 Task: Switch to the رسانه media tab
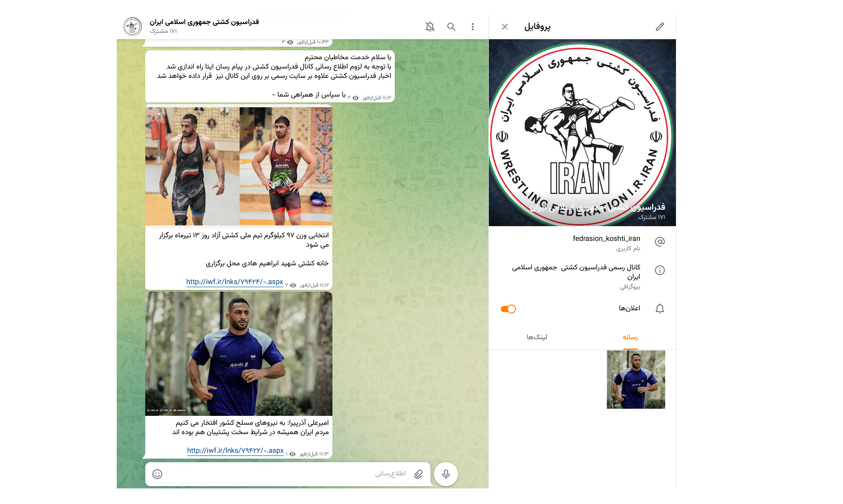(x=630, y=337)
